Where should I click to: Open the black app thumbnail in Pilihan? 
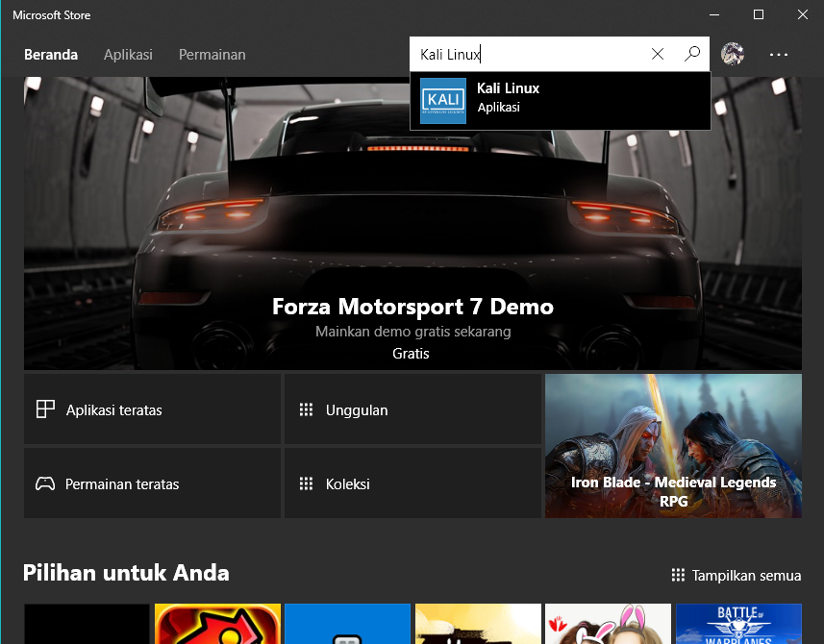point(87,624)
